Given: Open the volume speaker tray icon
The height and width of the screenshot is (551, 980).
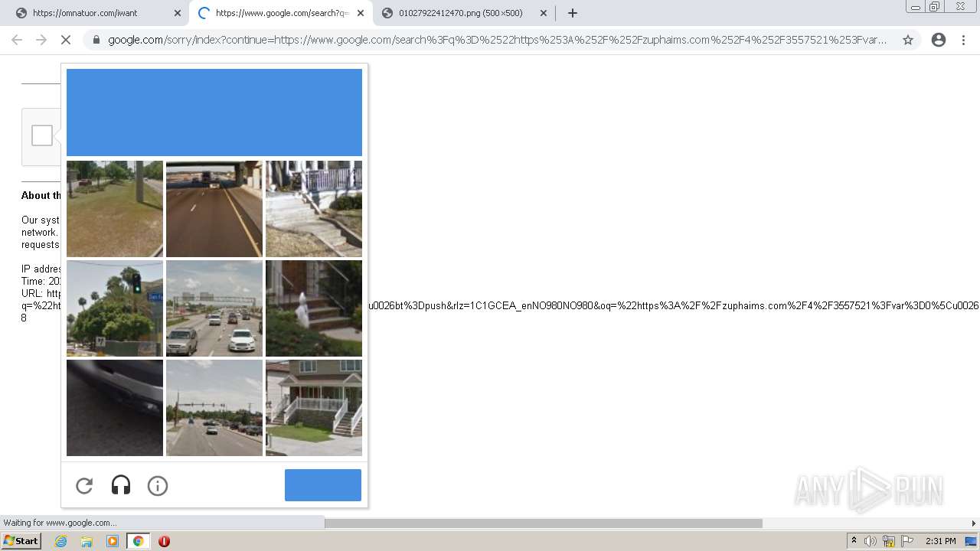Looking at the screenshot, I should click(x=871, y=541).
